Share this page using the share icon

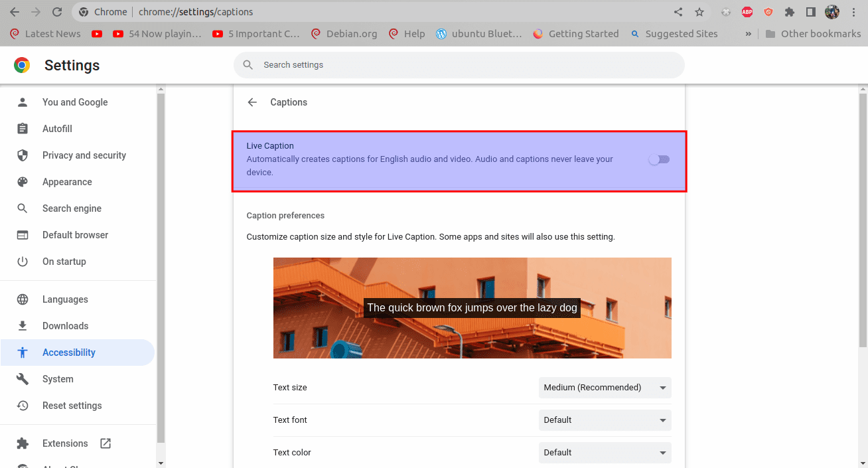coord(678,12)
